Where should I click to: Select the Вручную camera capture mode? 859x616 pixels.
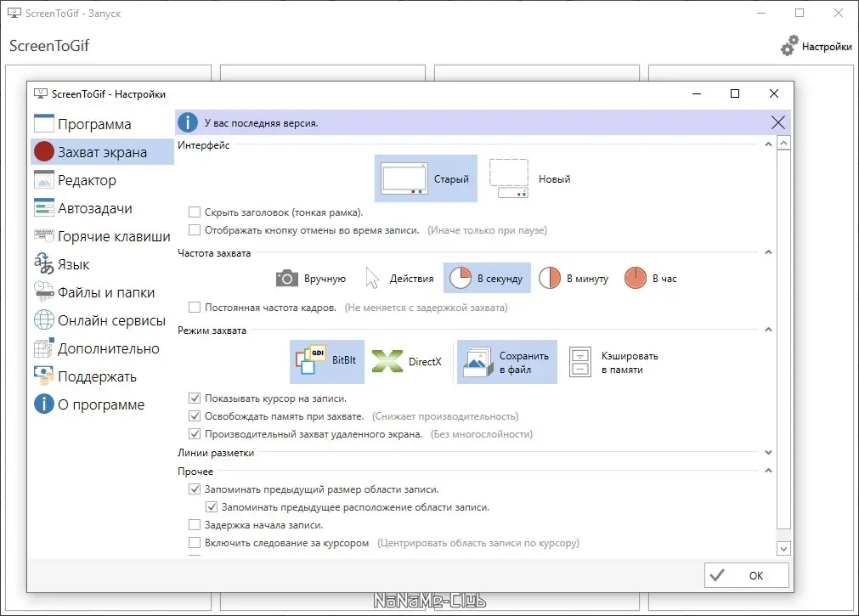(311, 279)
